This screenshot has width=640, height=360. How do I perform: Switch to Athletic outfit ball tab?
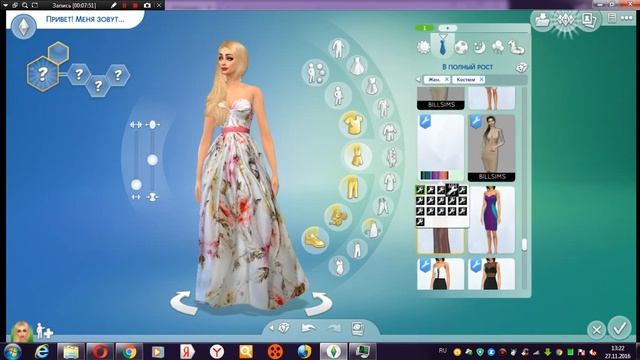pos(461,48)
